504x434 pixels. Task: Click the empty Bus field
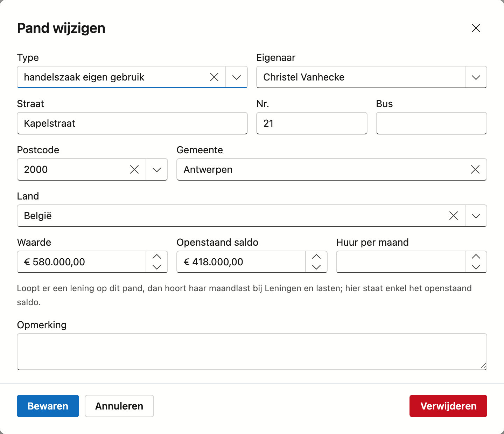(432, 123)
